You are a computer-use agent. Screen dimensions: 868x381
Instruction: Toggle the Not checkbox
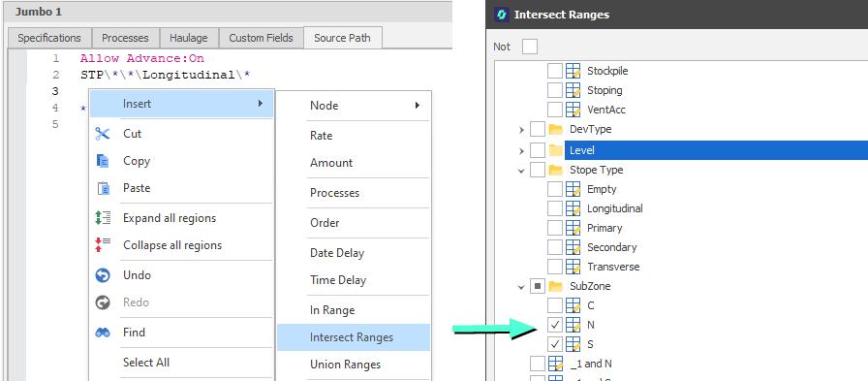(530, 47)
